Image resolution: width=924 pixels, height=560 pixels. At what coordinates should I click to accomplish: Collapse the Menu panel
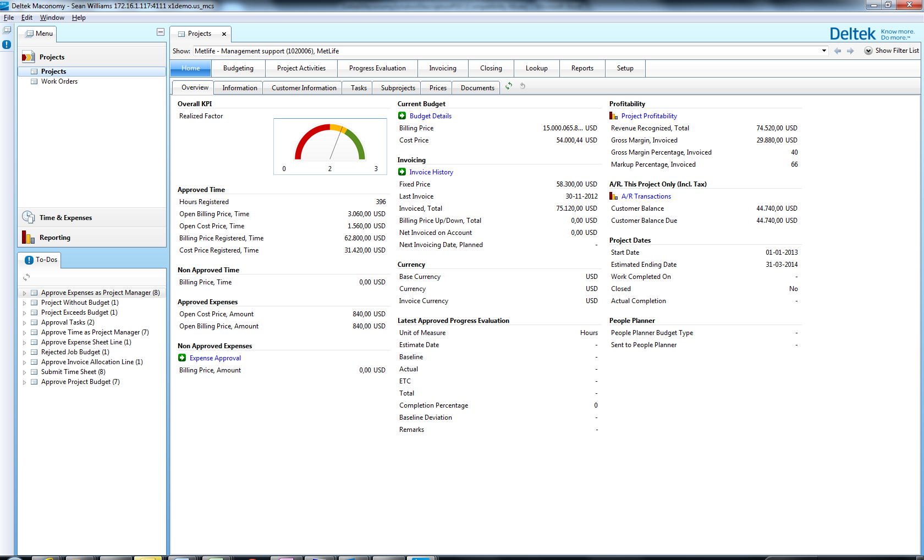(x=161, y=32)
